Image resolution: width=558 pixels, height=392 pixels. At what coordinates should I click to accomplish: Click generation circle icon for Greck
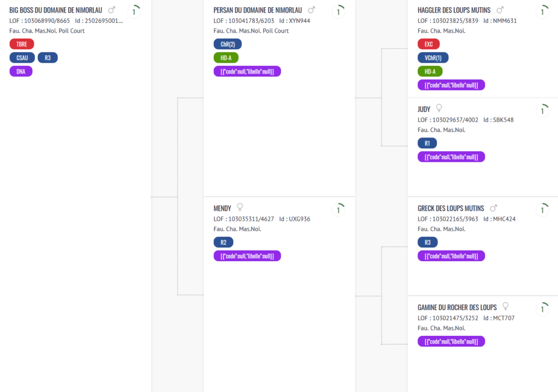(x=542, y=210)
